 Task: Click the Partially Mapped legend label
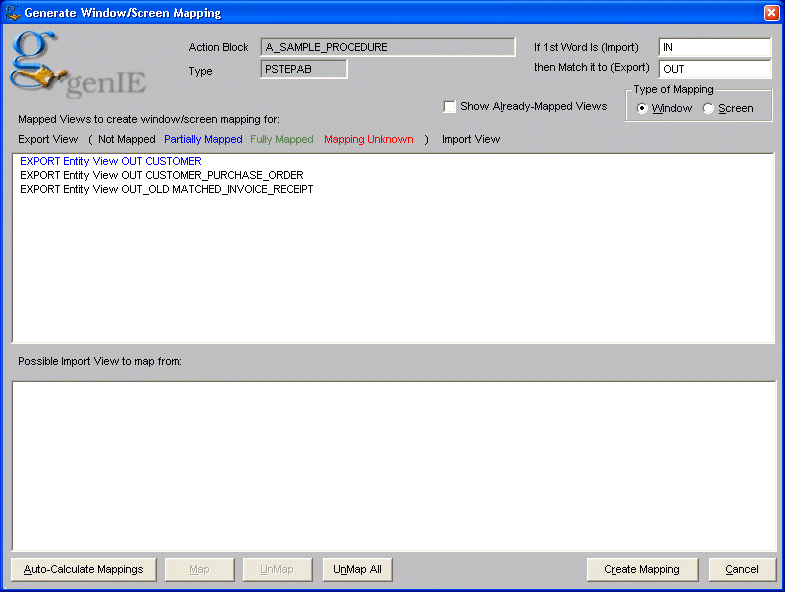click(203, 140)
